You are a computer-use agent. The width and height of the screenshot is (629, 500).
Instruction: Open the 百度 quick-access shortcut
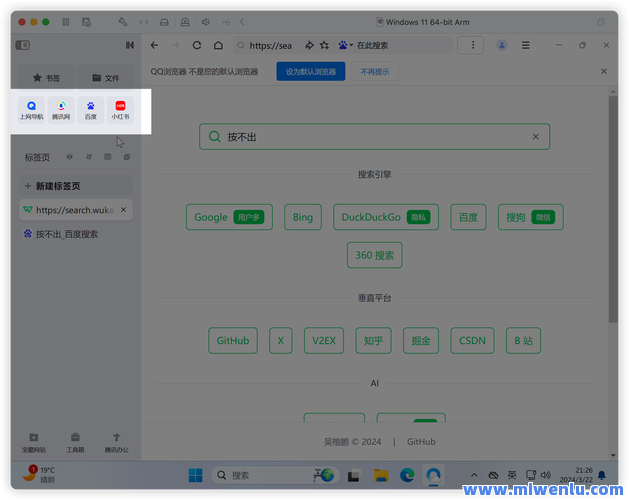[x=91, y=110]
